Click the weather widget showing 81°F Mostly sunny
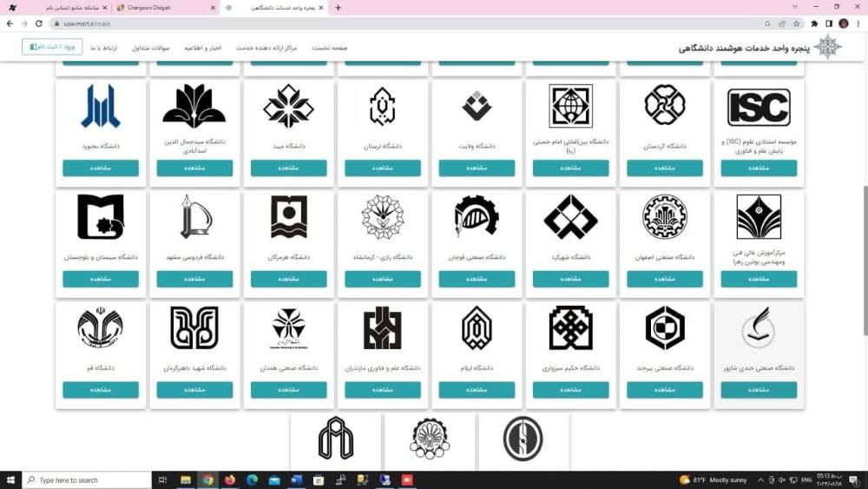Screen dimensions: 868x489 pos(713,479)
